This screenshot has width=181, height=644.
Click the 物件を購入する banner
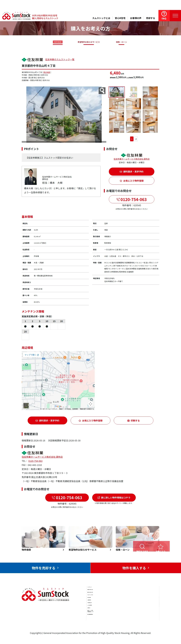pyautogui.click(x=136, y=568)
